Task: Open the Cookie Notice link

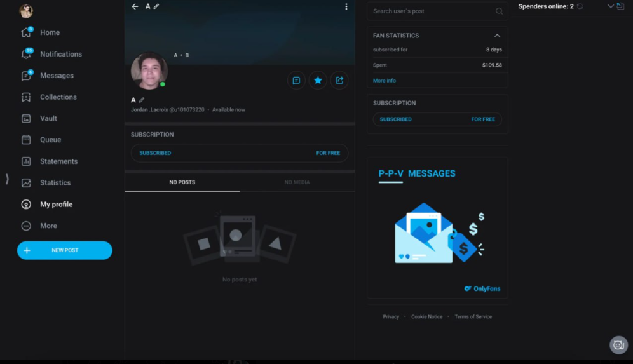Action: pos(426,317)
